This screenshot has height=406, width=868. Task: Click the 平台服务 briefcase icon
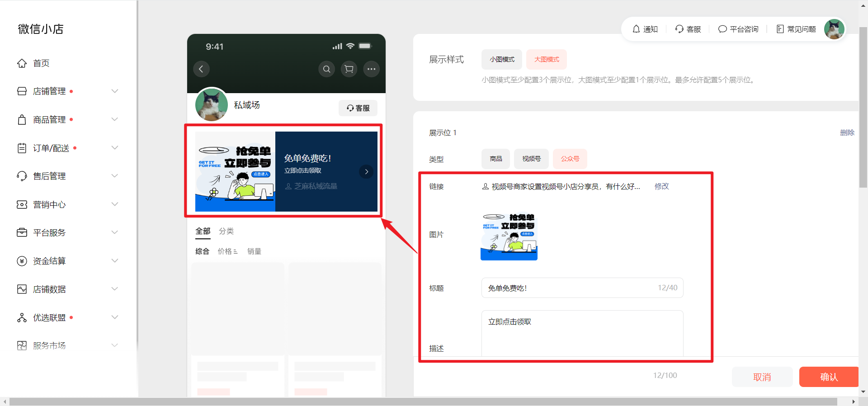[x=22, y=233]
